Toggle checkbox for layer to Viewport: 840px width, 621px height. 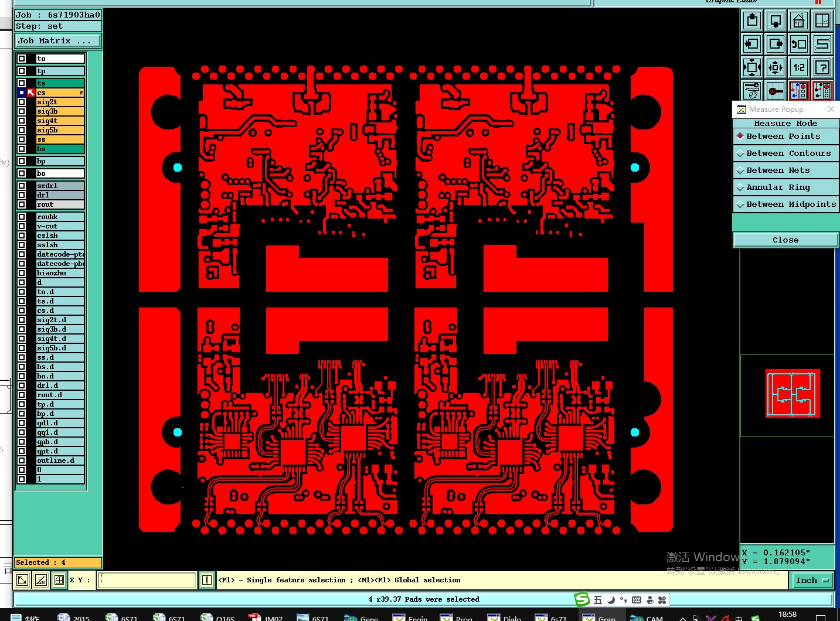point(22,59)
